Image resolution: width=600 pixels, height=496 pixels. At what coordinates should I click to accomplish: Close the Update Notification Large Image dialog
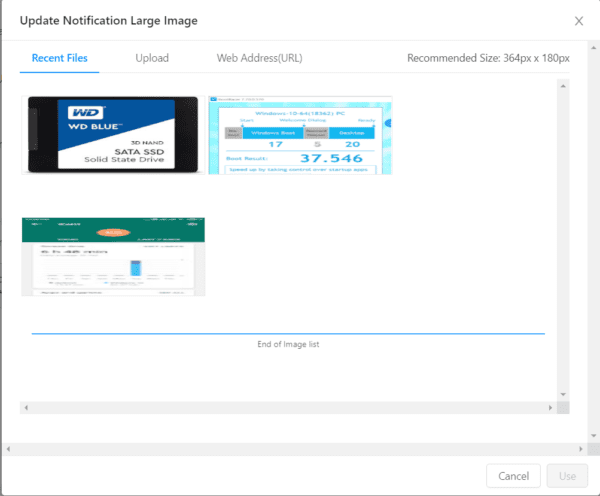pos(579,21)
